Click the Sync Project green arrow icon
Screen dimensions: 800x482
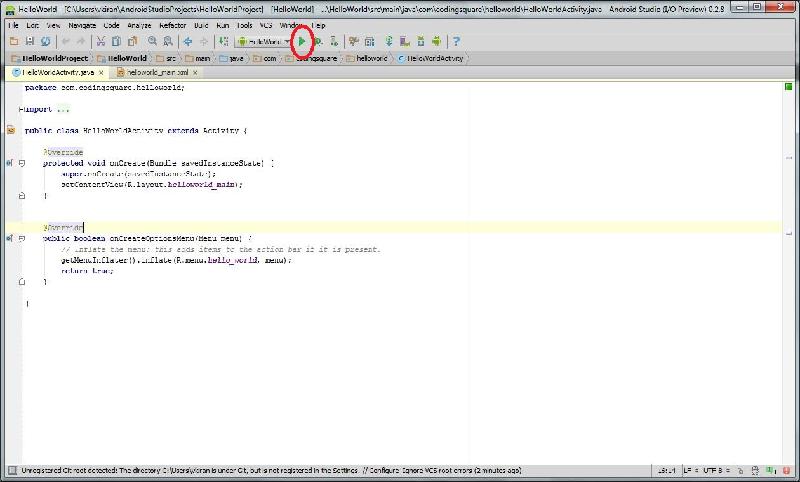(389, 41)
